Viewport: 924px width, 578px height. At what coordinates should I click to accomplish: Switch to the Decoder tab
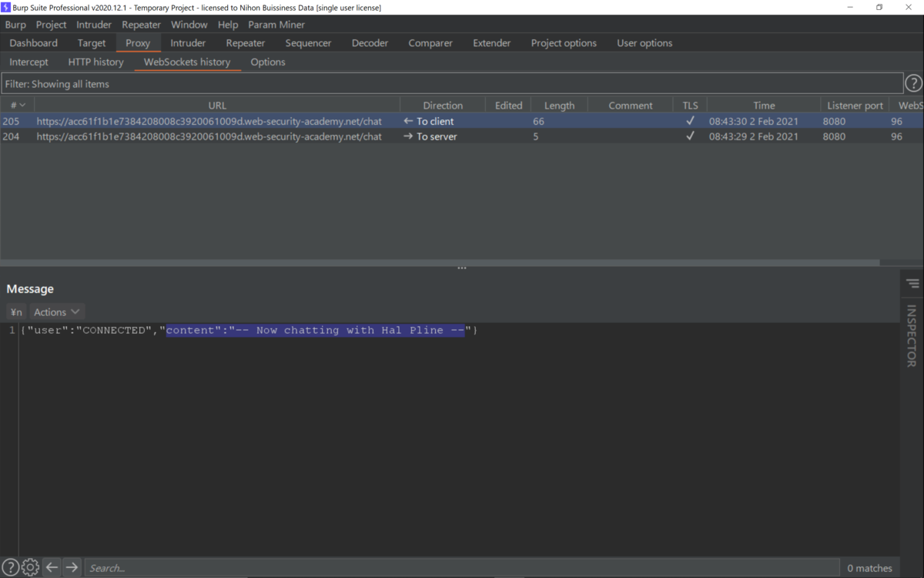tap(370, 43)
